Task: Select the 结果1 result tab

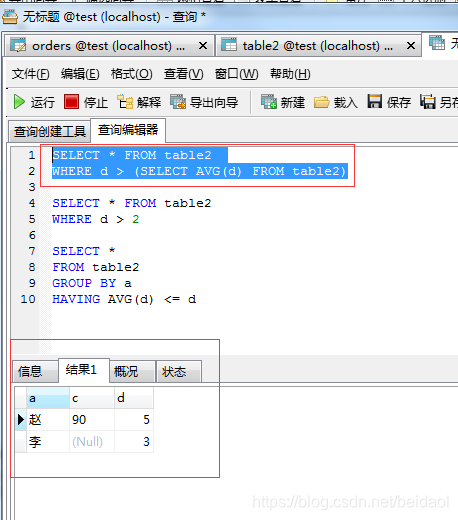Action: pos(84,370)
